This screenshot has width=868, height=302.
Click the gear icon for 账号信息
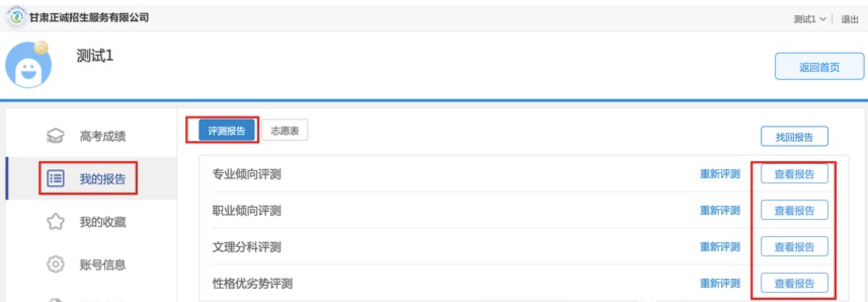tap(56, 264)
